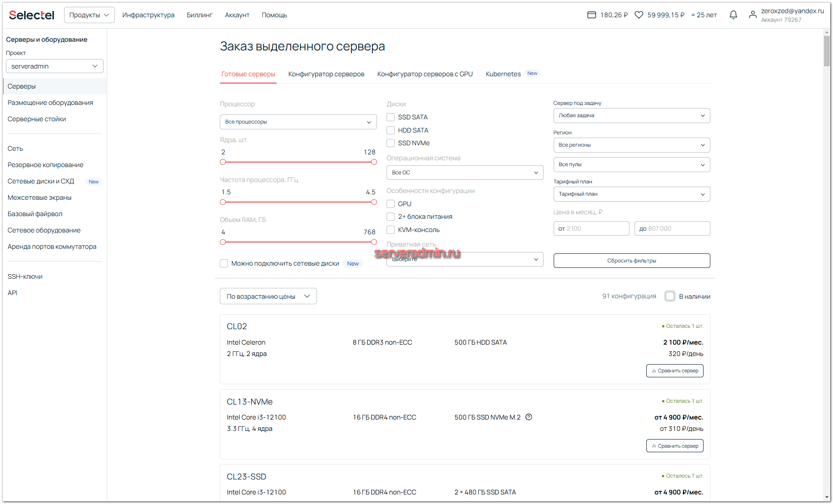Open Сетевые диски и СХД
This screenshot has height=504, width=833.
click(x=40, y=181)
